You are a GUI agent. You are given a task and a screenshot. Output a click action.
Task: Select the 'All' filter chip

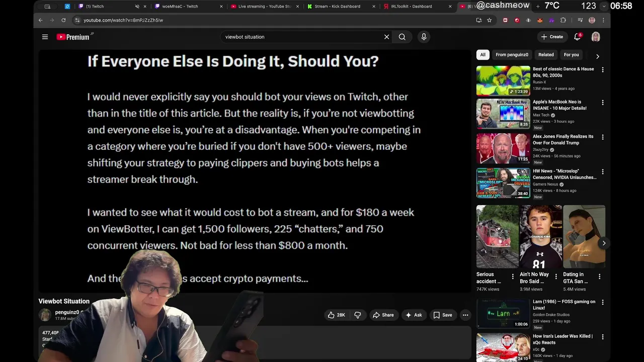(x=482, y=55)
